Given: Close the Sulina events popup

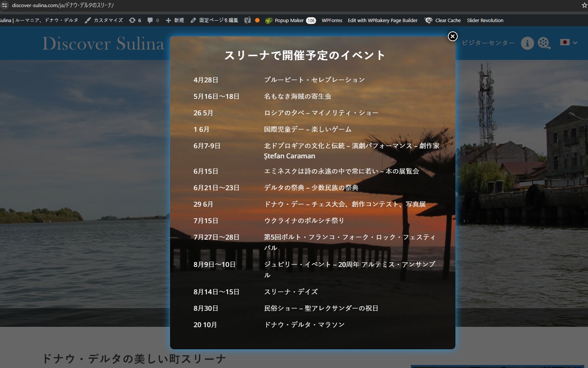Looking at the screenshot, I should point(452,36).
